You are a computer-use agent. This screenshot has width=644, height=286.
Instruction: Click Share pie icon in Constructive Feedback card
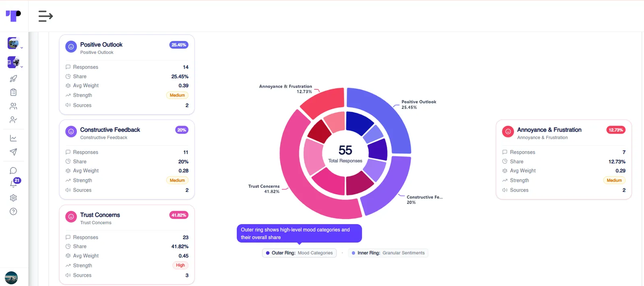click(68, 161)
